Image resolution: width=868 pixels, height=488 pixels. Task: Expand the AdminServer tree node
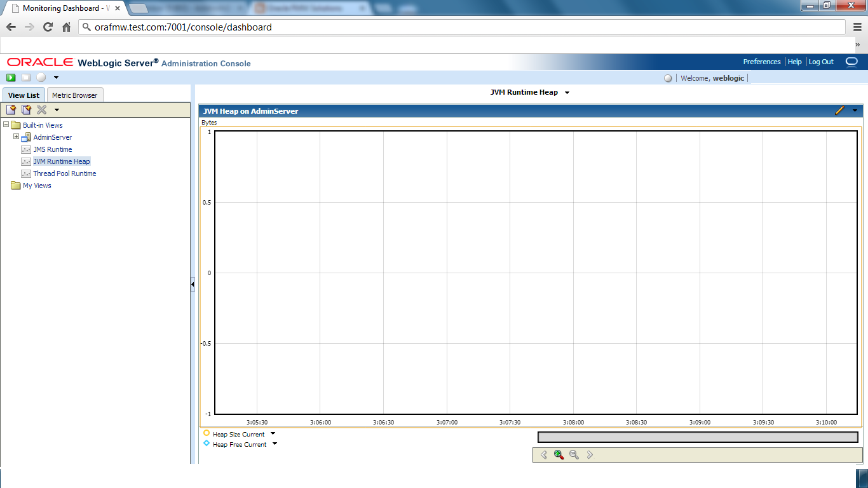coord(15,137)
